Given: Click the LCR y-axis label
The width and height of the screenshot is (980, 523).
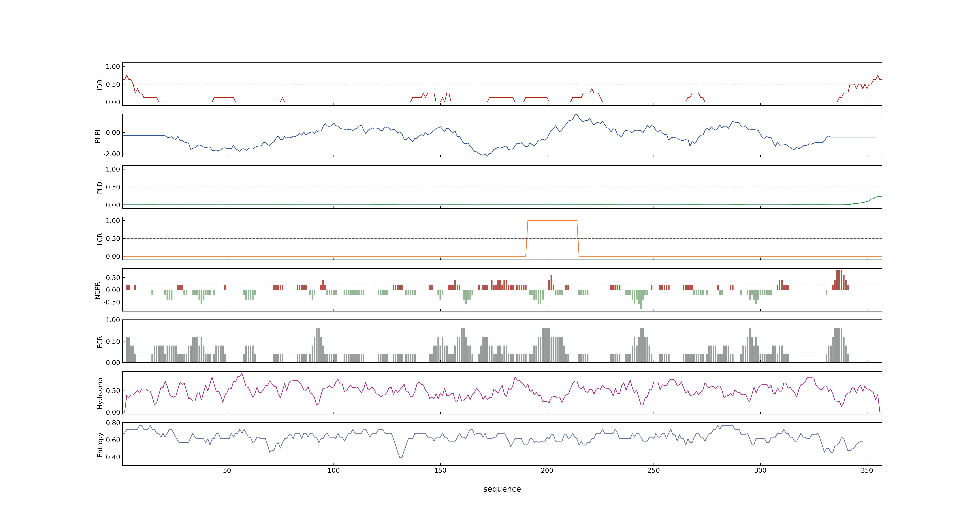Looking at the screenshot, I should click(x=100, y=239).
